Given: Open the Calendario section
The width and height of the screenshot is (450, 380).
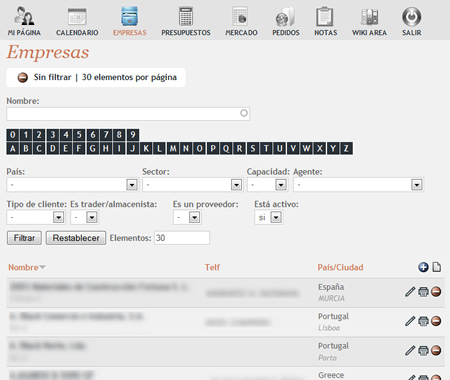Looking at the screenshot, I should point(77,21).
